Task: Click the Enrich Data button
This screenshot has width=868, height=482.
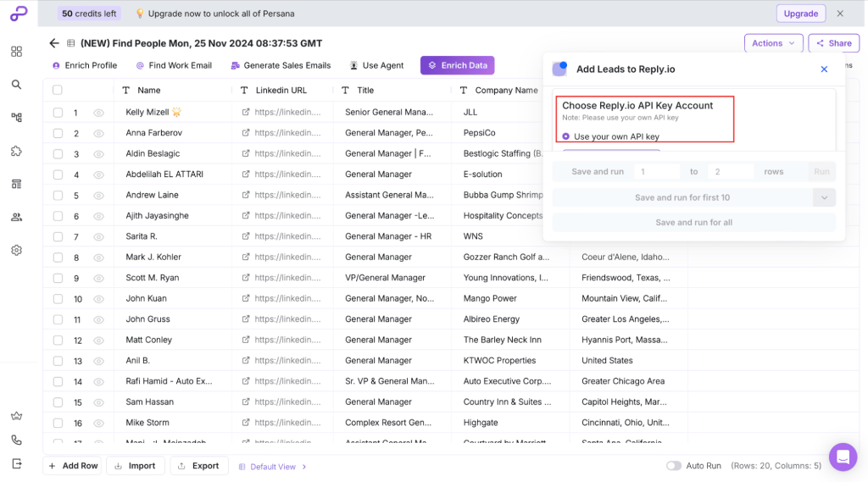Action: [457, 65]
